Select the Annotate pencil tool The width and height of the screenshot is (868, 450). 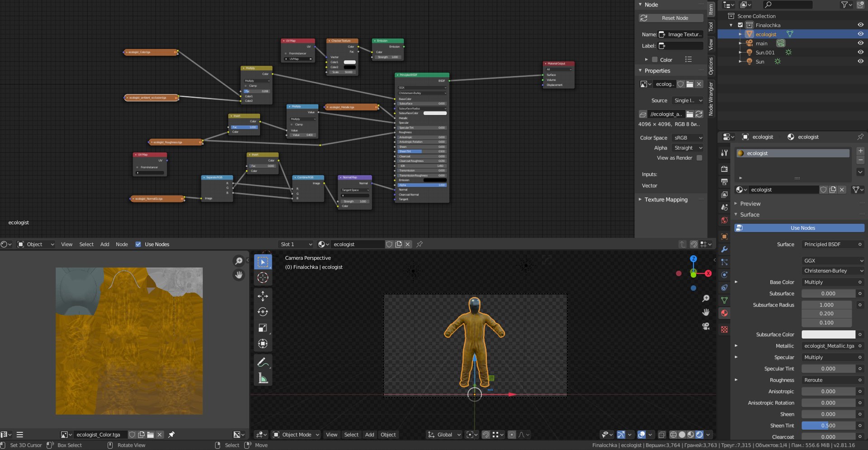pos(263,362)
